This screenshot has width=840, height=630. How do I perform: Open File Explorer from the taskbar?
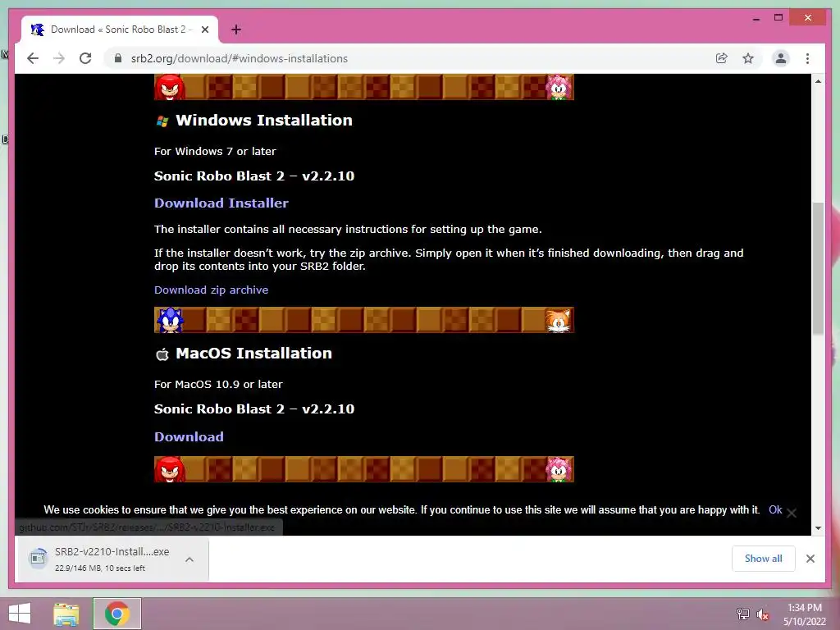coord(66,614)
